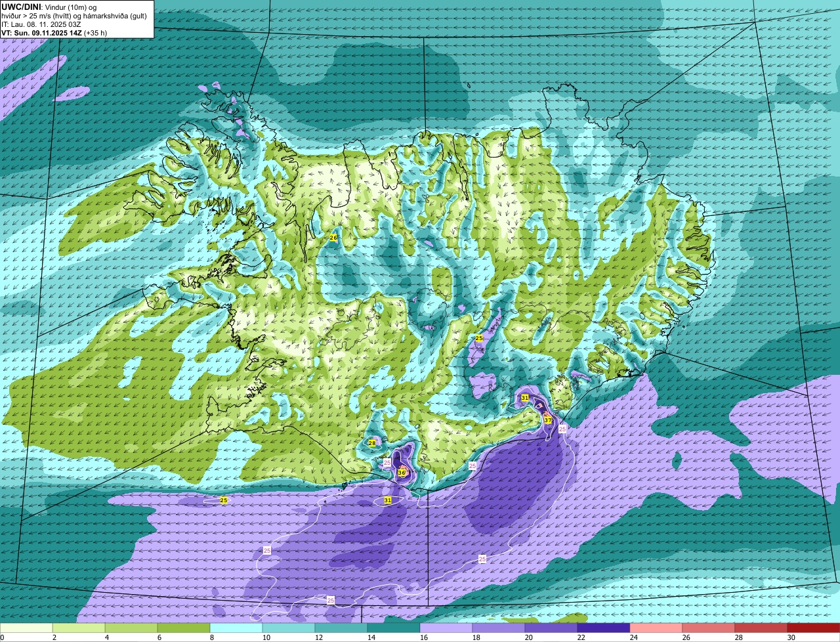The height and width of the screenshot is (642, 840).
Task: Click the yellow gust label 37
Action: [547, 420]
